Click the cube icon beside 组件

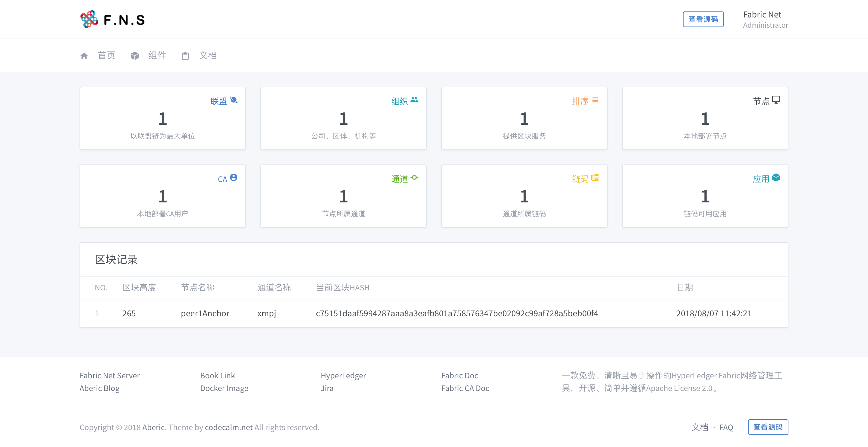coord(134,56)
